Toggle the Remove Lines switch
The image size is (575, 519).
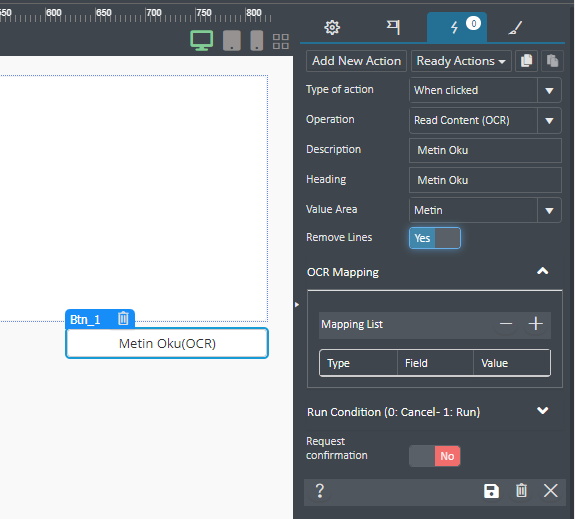[x=435, y=238]
